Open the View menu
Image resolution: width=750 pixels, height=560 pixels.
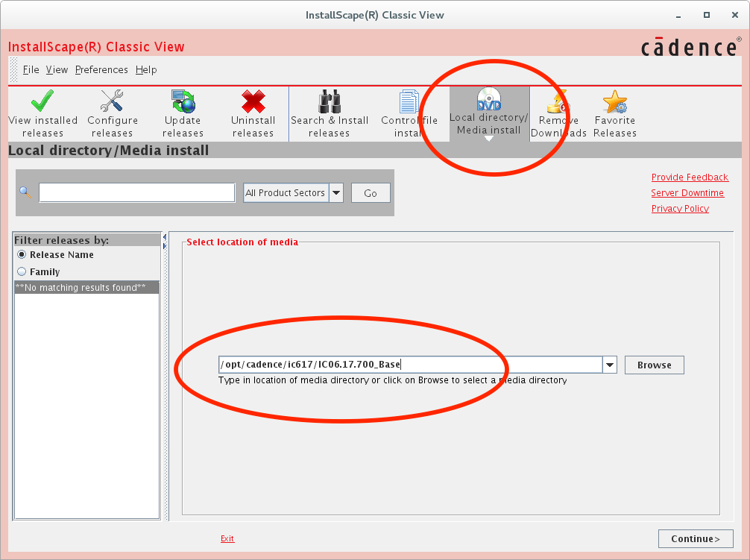point(57,70)
